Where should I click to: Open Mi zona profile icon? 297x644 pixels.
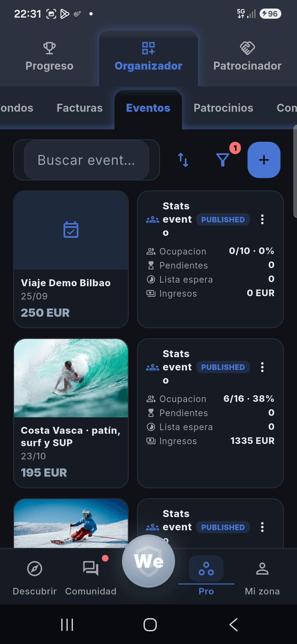coord(262,569)
